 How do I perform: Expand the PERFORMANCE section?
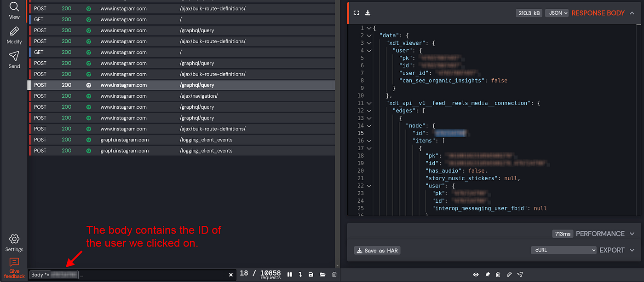pyautogui.click(x=632, y=234)
